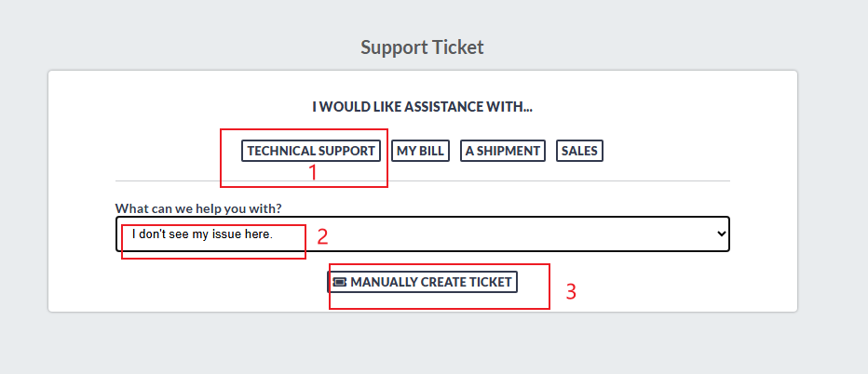This screenshot has width=868, height=374.
Task: Click the word "Ticket" in the create button
Action: 490,282
